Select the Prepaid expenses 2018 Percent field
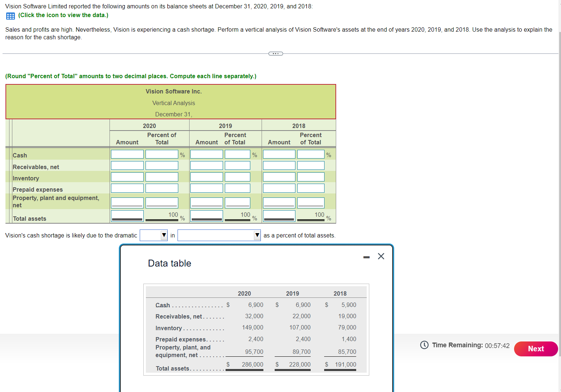This screenshot has width=561, height=392. pos(311,188)
